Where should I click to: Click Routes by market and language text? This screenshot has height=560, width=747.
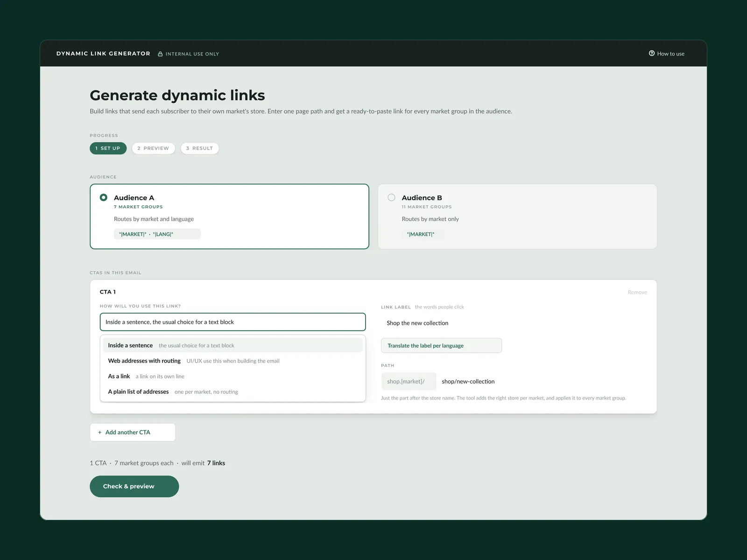pos(154,219)
